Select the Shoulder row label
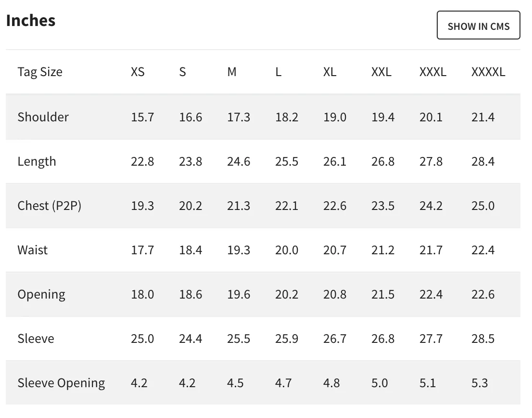Image resolution: width=532 pixels, height=418 pixels. click(x=43, y=117)
